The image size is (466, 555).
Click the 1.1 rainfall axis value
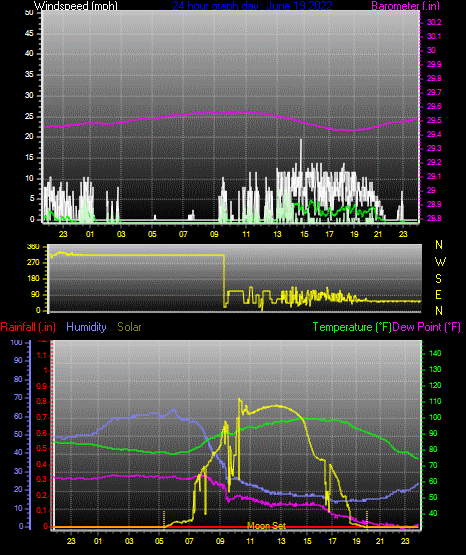click(x=41, y=355)
